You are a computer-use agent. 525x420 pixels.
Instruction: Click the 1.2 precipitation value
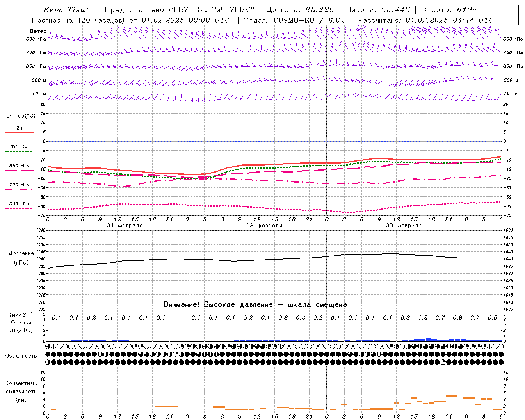(x=422, y=317)
